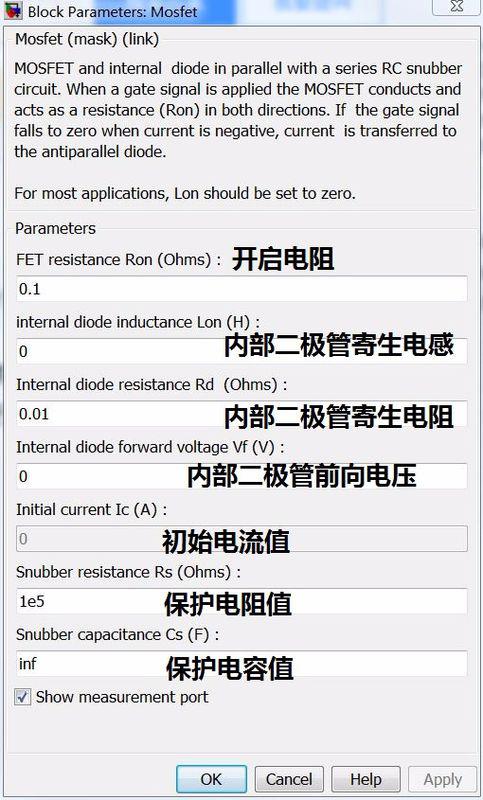
Task: Click the Snubber capacitance Cs field showing inf
Action: coord(242,664)
